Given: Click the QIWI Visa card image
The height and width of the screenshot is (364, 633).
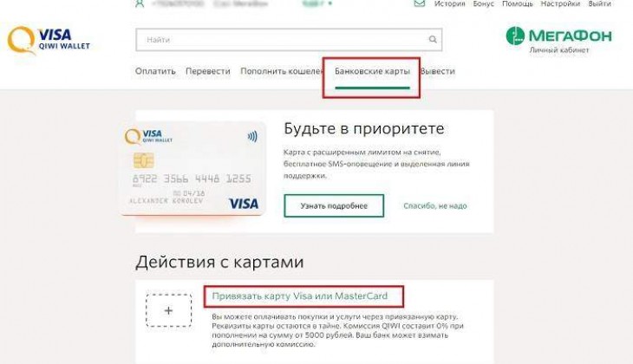Looking at the screenshot, I should [193, 169].
